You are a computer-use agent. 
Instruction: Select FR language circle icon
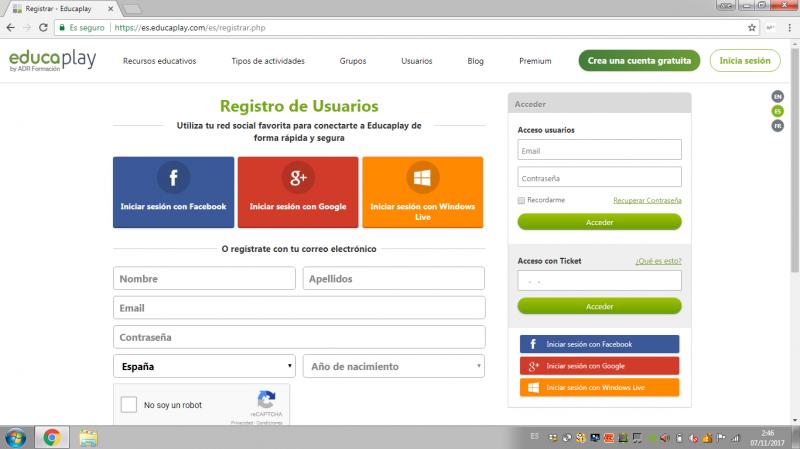click(x=778, y=126)
